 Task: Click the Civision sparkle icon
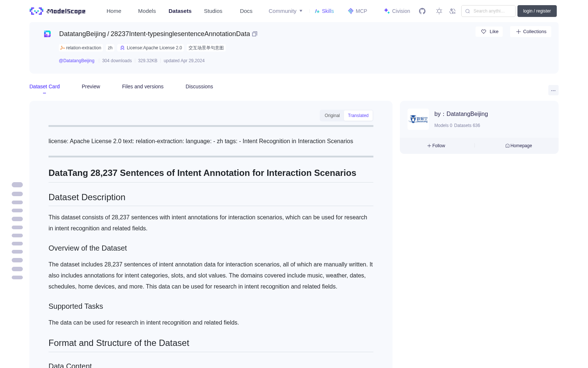(x=387, y=11)
